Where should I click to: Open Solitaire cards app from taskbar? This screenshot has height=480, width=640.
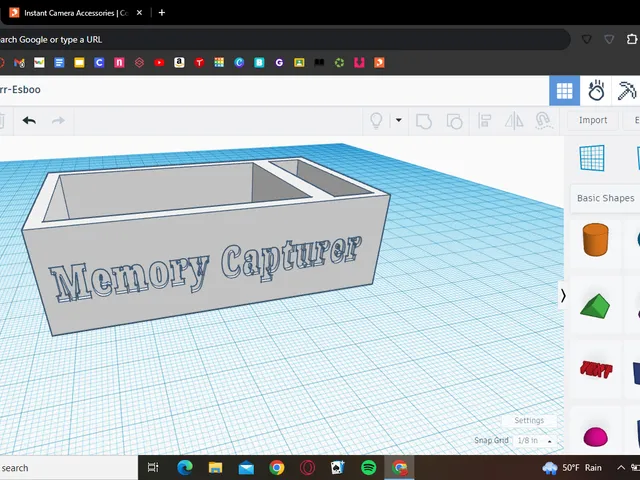[x=338, y=467]
